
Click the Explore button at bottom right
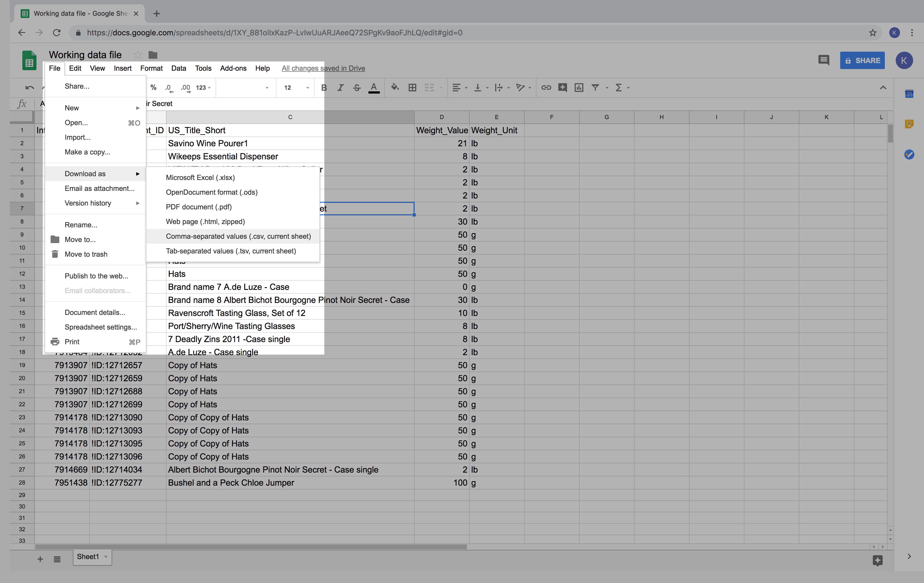pos(877,560)
